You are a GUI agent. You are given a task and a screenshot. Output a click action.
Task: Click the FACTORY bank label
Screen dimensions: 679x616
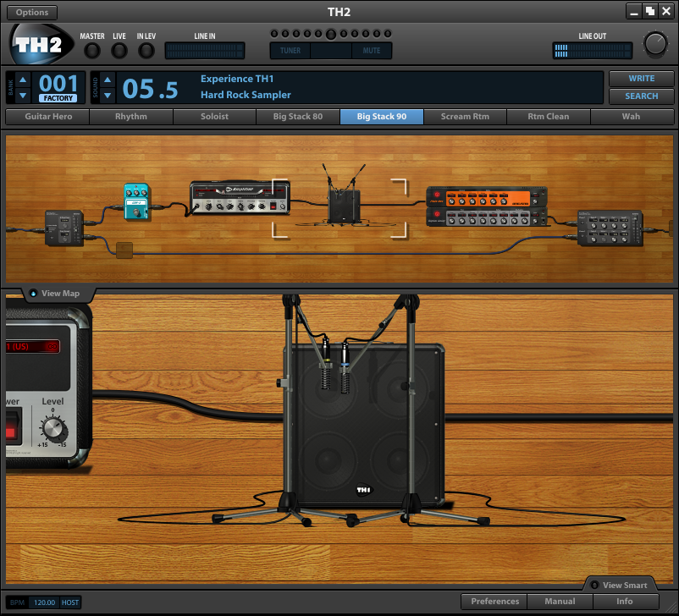(x=58, y=98)
